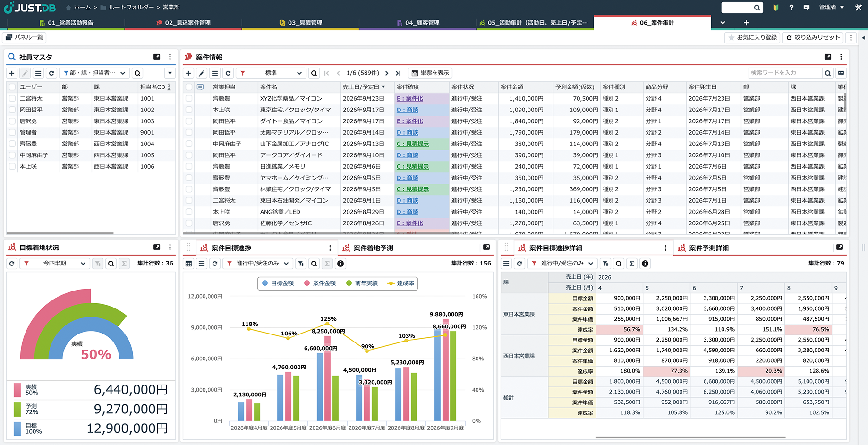Image resolution: width=868 pixels, height=445 pixels.
Task: Go to the last page of 案件情報
Action: pyautogui.click(x=398, y=73)
